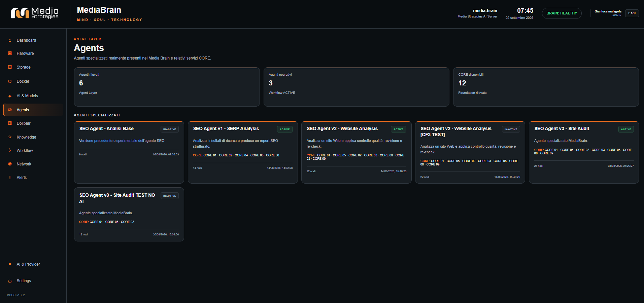Click the '13 nodi' text

[83, 234]
